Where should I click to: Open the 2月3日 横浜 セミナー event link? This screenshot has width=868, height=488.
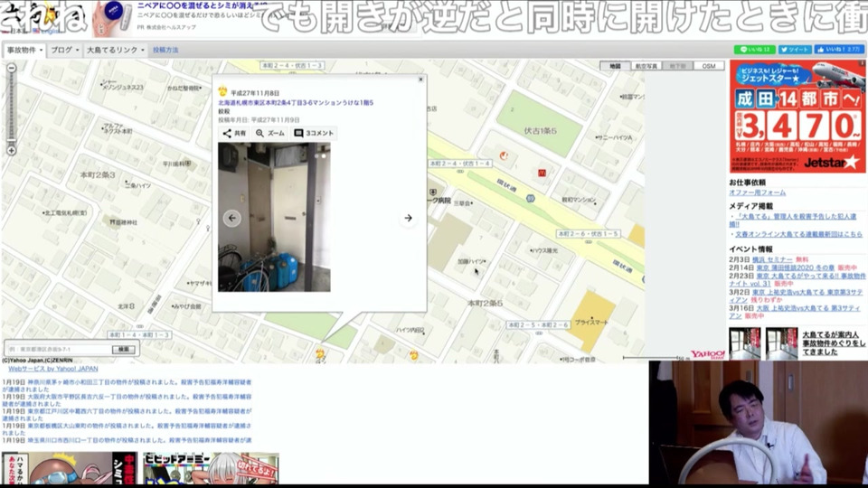772,259
